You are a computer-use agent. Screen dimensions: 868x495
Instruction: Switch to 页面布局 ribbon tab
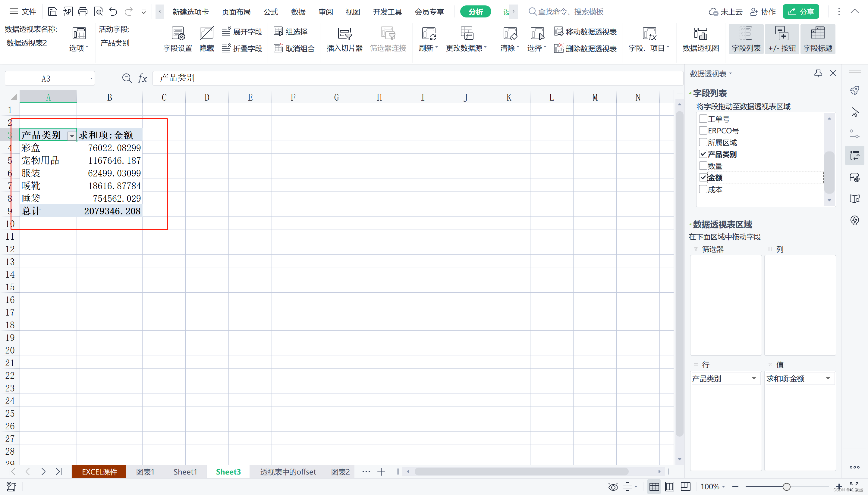tap(236, 12)
